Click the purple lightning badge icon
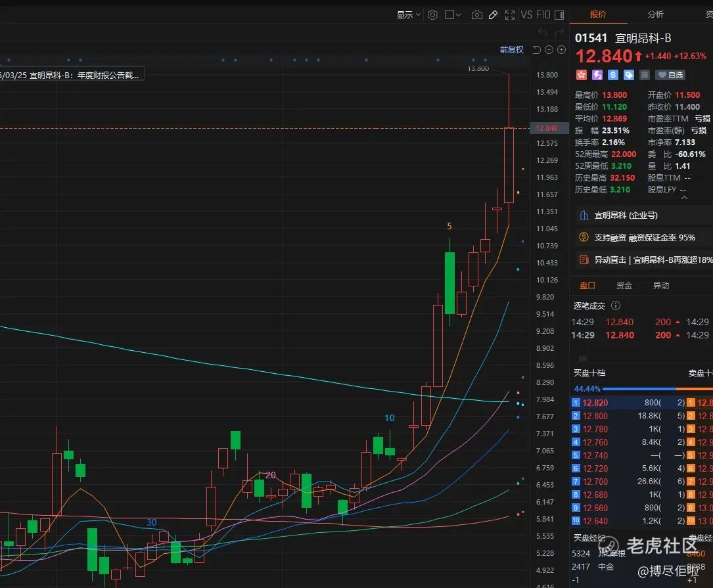 click(x=597, y=75)
